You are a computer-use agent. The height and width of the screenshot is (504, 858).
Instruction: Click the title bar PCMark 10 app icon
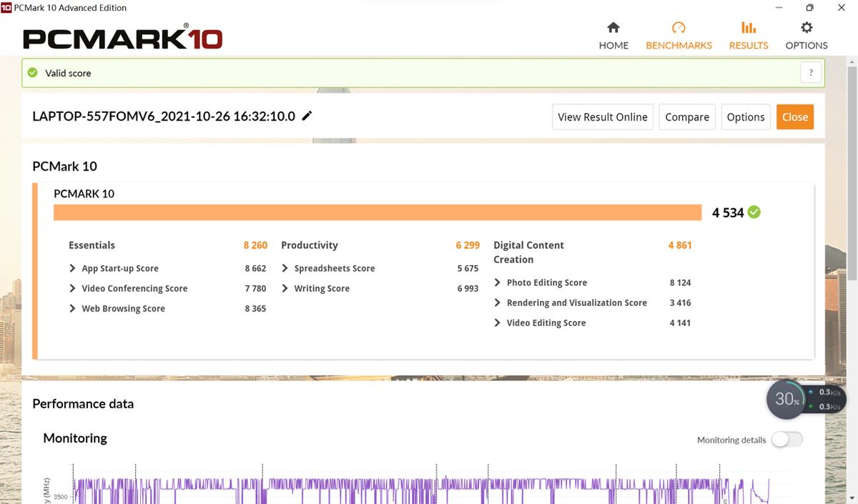(6, 7)
